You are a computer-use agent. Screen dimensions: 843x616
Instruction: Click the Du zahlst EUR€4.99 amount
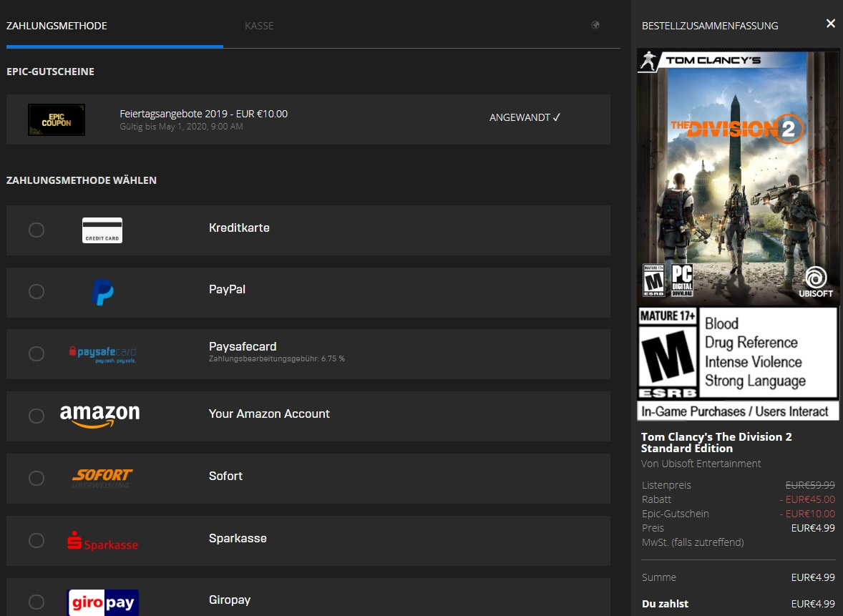(813, 604)
